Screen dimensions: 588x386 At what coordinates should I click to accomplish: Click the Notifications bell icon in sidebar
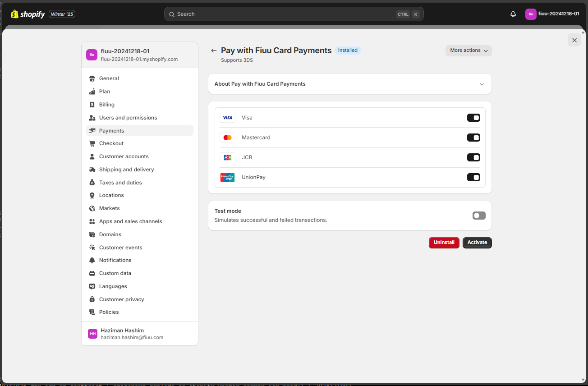click(92, 260)
